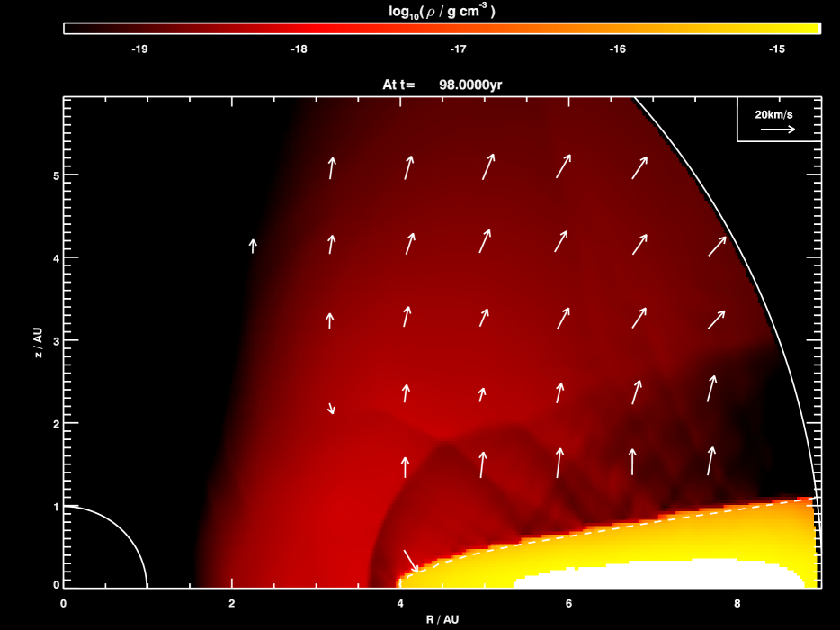Click the 4 tick label on z axis
This screenshot has width=840, height=630.
point(57,258)
